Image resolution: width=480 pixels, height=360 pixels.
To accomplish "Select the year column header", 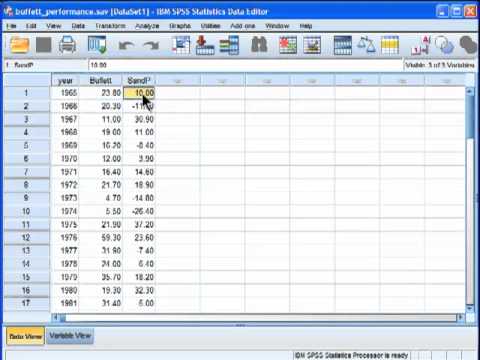I will (65, 80).
